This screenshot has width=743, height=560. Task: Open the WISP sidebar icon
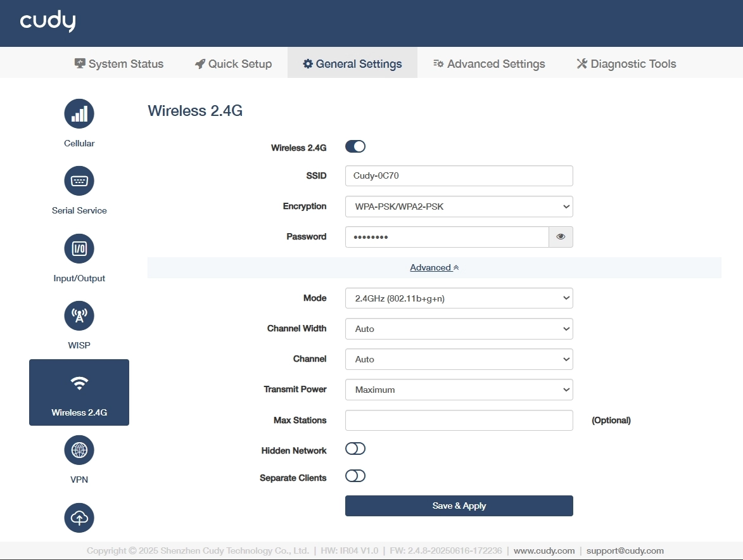click(x=79, y=315)
